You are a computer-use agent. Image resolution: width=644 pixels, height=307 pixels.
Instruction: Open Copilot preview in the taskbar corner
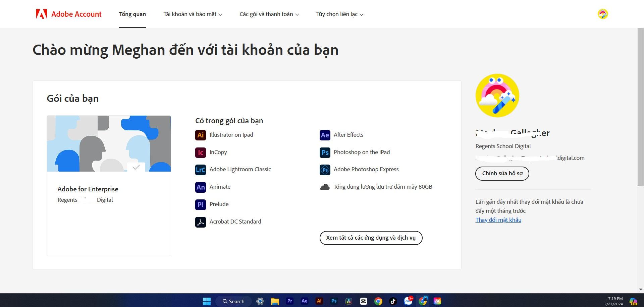tap(633, 301)
